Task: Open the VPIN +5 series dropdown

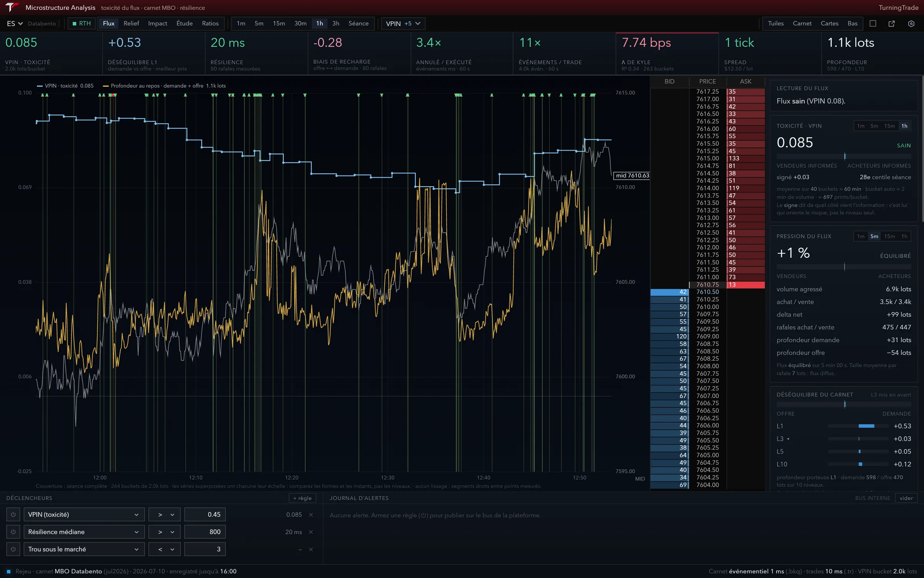Action: [403, 24]
